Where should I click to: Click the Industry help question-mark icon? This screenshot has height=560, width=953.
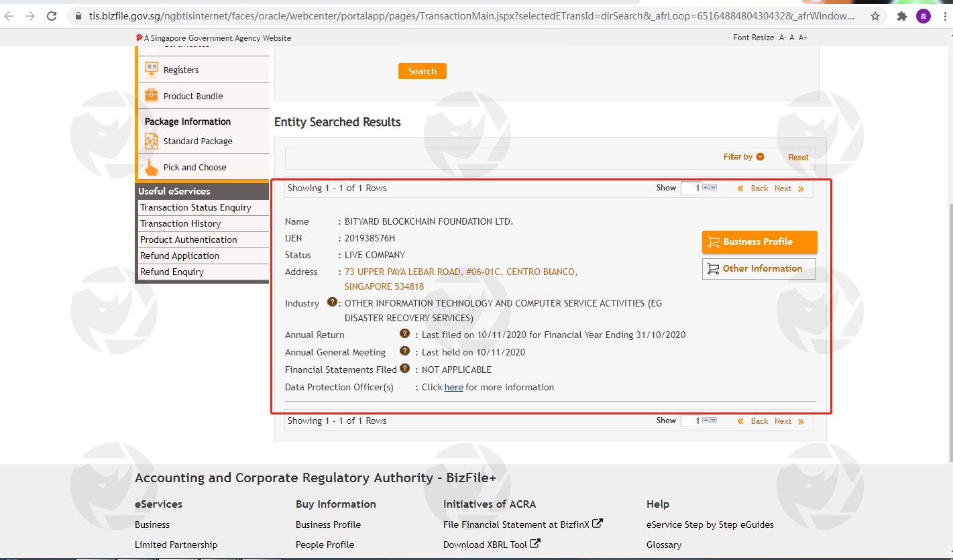click(332, 302)
